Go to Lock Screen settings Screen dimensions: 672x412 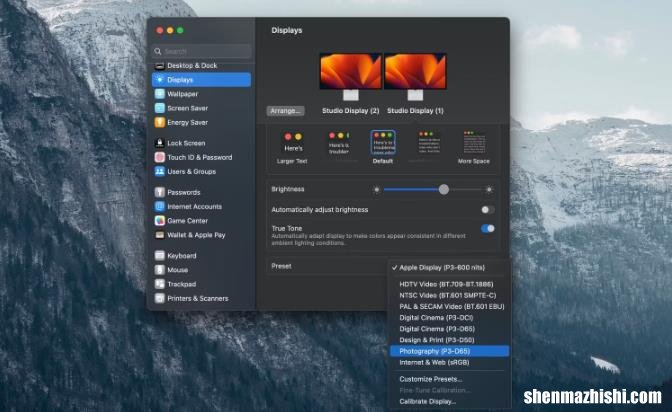pos(186,143)
